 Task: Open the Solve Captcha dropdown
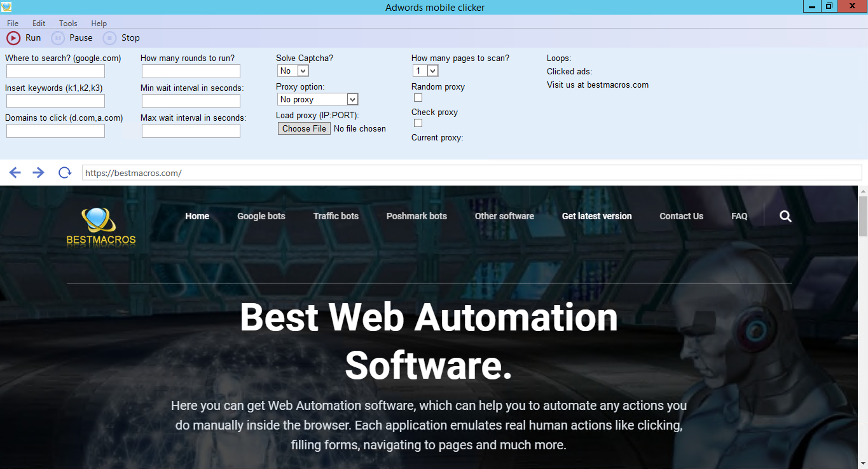[x=293, y=71]
